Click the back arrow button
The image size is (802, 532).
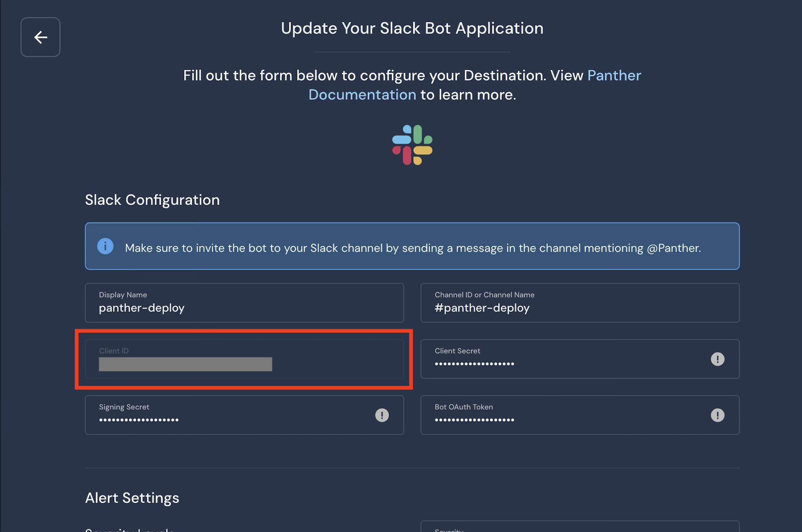40,37
